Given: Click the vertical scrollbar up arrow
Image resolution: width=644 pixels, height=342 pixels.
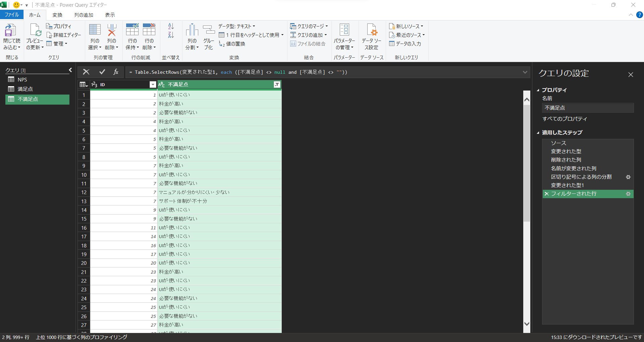Looking at the screenshot, I should point(527,100).
